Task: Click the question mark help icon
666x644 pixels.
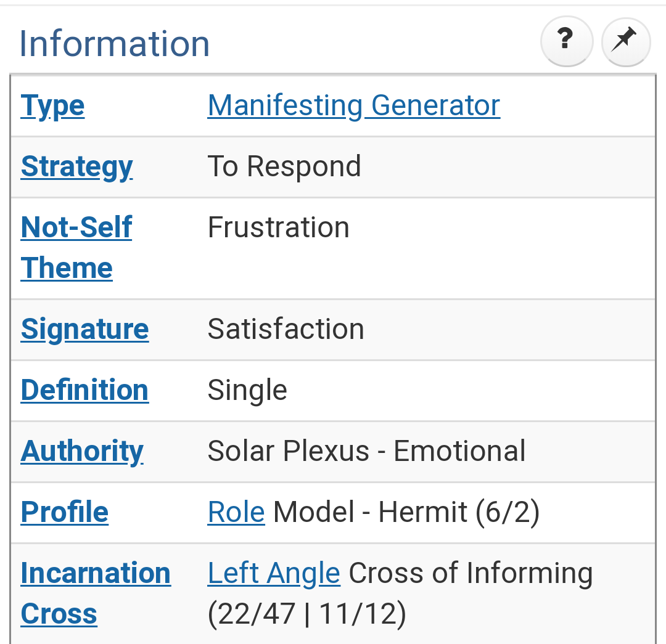Action: coord(566,41)
